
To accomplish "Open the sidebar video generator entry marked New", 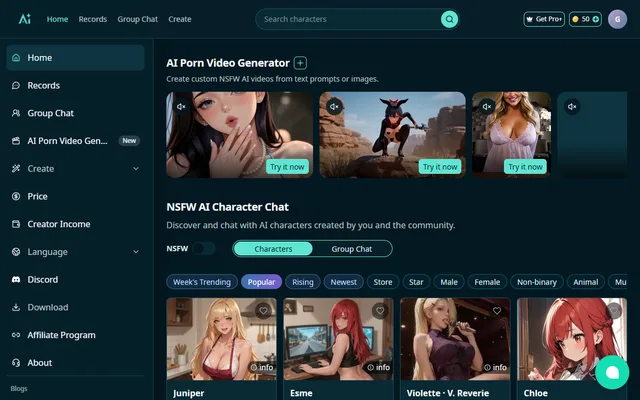I will (75, 141).
